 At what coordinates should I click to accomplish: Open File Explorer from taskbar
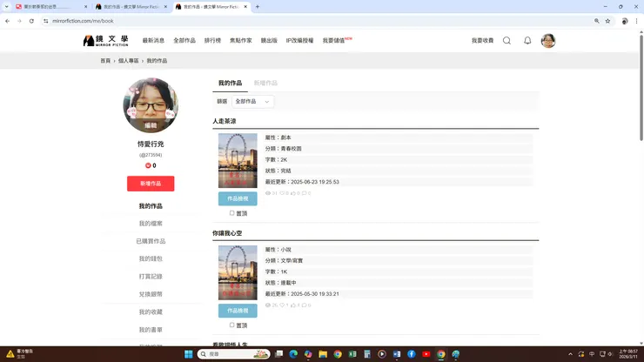coord(323,354)
